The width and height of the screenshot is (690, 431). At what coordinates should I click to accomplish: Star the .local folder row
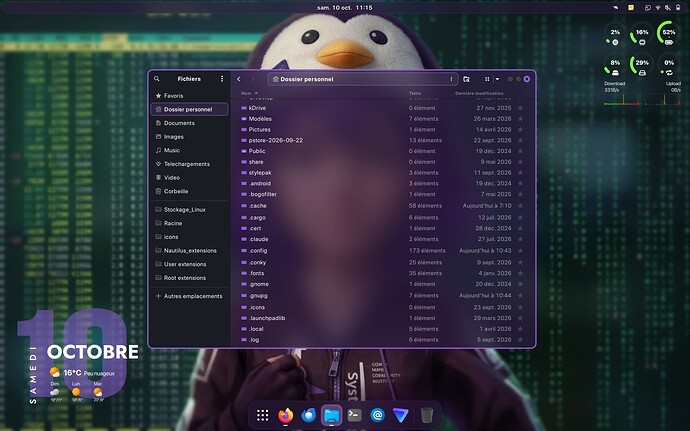tap(521, 329)
